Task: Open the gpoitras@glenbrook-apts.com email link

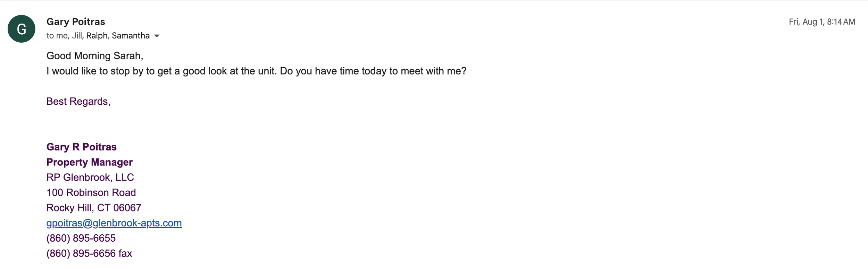Action: tap(114, 223)
